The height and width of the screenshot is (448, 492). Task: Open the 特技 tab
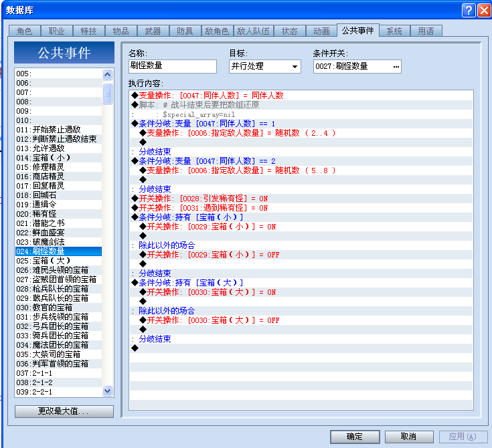click(x=89, y=31)
